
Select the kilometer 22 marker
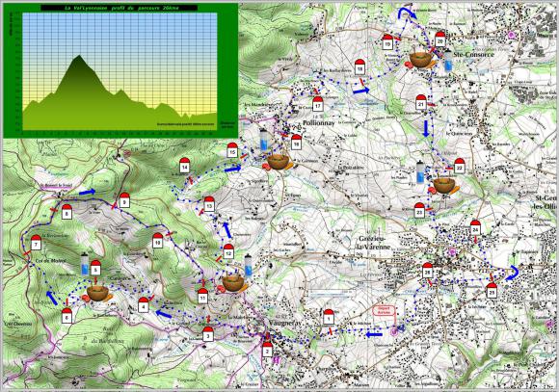pos(460,166)
